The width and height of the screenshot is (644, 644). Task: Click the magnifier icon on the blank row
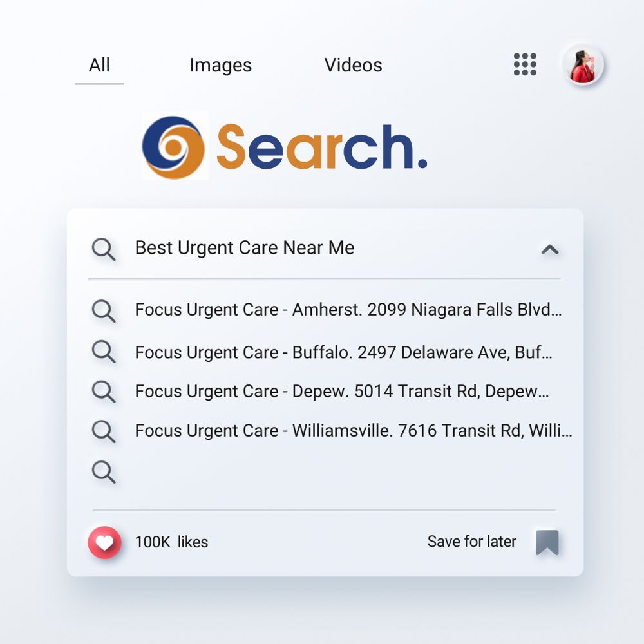click(x=104, y=471)
